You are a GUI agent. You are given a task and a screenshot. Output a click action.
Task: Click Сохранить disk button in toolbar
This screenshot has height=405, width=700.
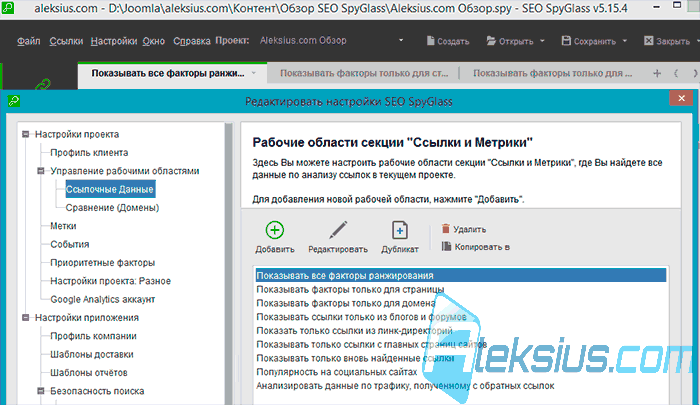click(588, 41)
